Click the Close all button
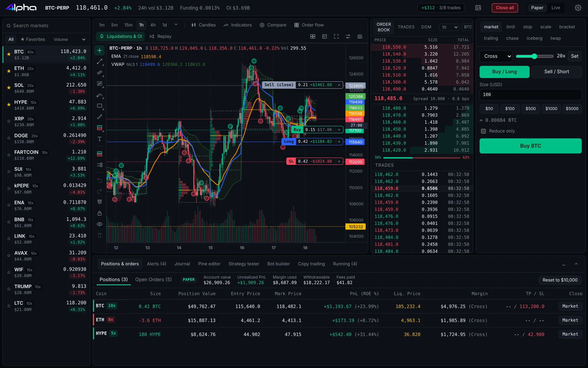This screenshot has height=368, width=588. click(x=505, y=8)
